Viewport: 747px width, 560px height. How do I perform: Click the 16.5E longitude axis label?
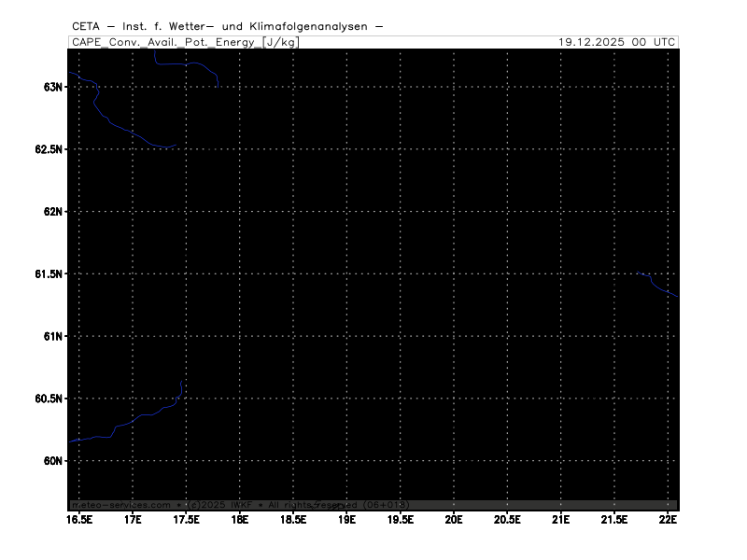79,519
